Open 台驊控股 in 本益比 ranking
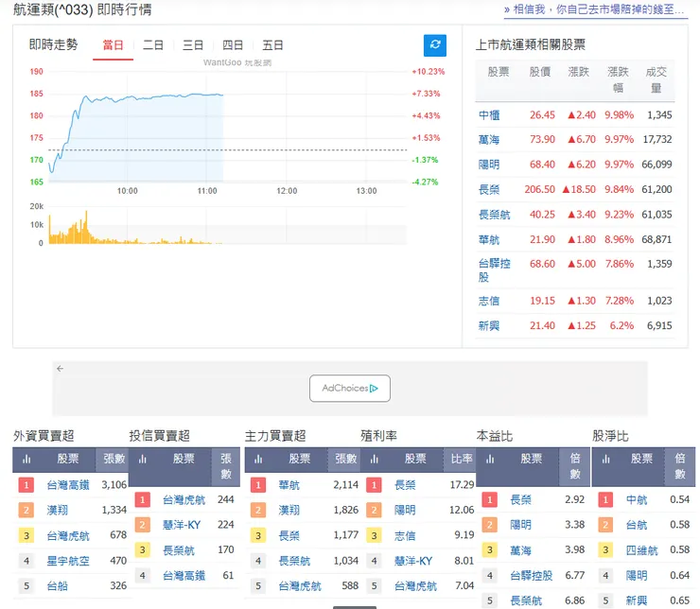 (x=532, y=576)
